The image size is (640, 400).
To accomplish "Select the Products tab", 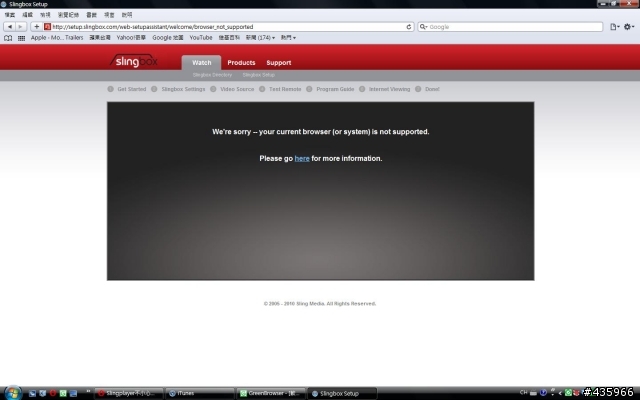I will coord(241,63).
